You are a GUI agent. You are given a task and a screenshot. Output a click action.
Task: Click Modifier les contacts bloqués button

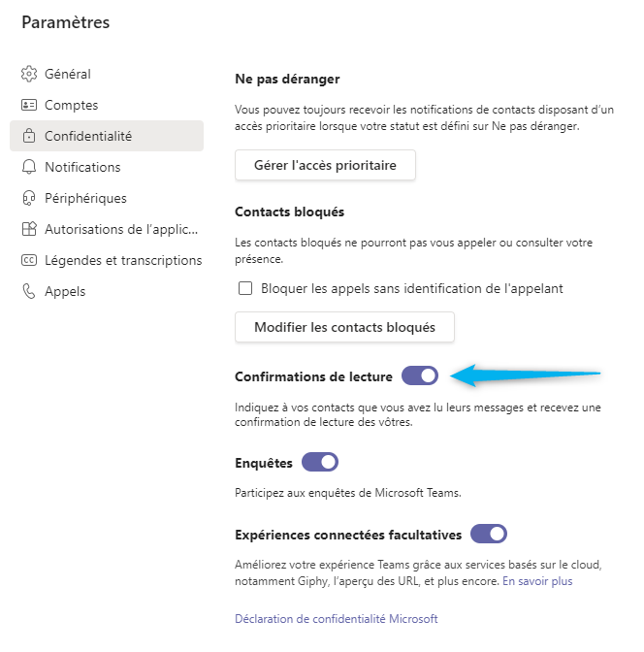coord(344,327)
